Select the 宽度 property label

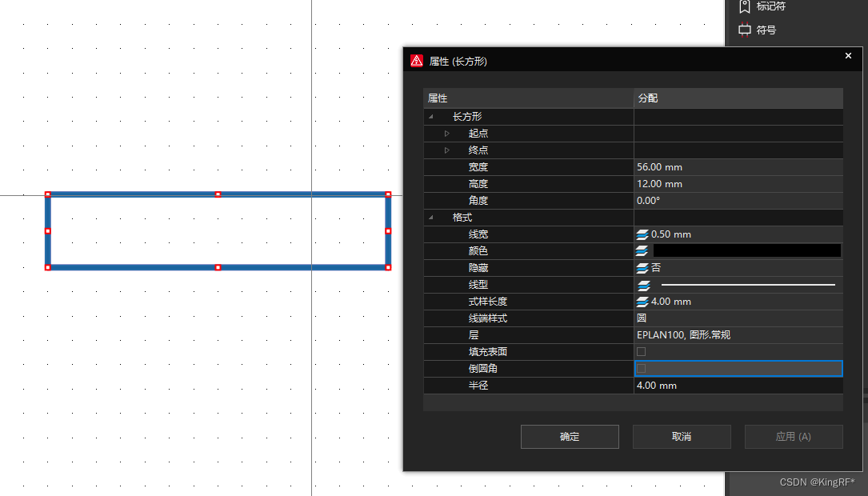(478, 167)
